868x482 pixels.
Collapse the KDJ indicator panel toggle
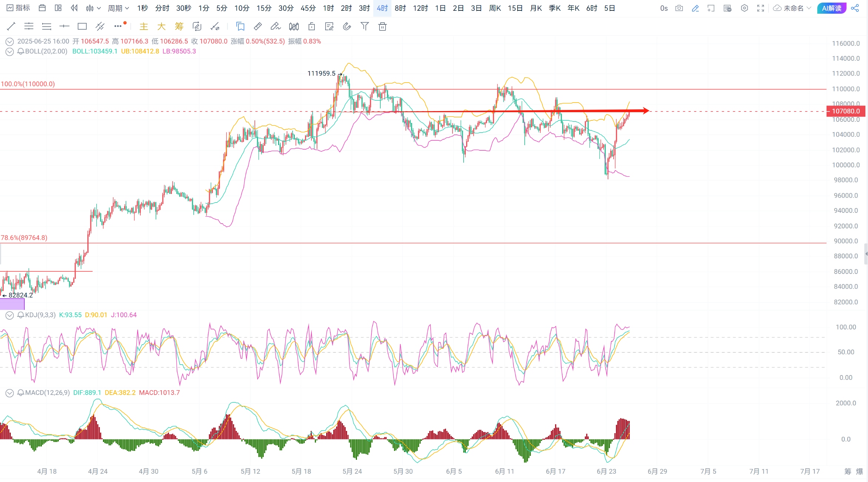(x=10, y=315)
